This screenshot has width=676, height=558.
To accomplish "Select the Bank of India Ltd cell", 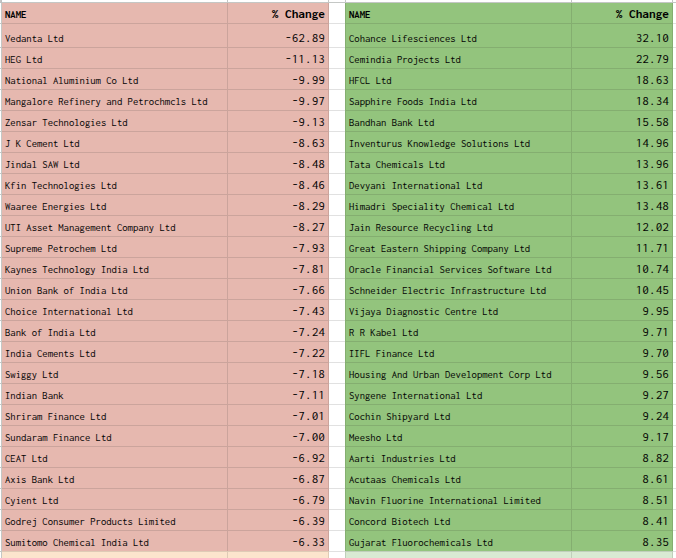I will (114, 332).
